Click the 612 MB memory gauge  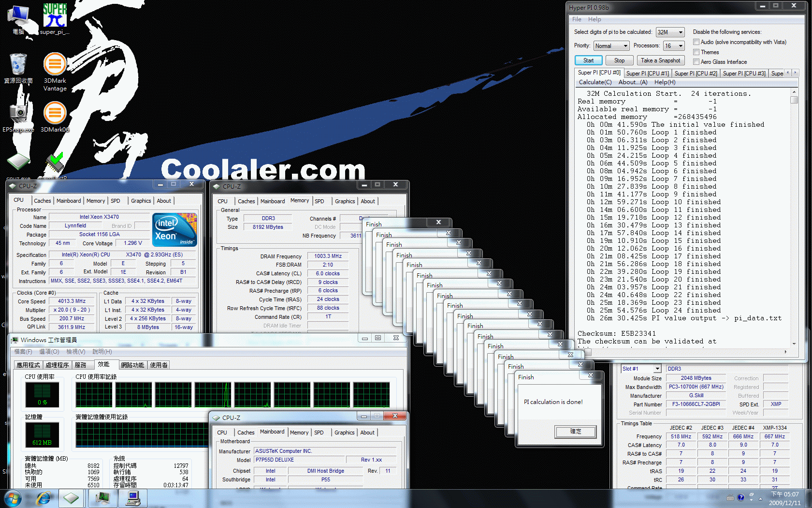pos(42,434)
